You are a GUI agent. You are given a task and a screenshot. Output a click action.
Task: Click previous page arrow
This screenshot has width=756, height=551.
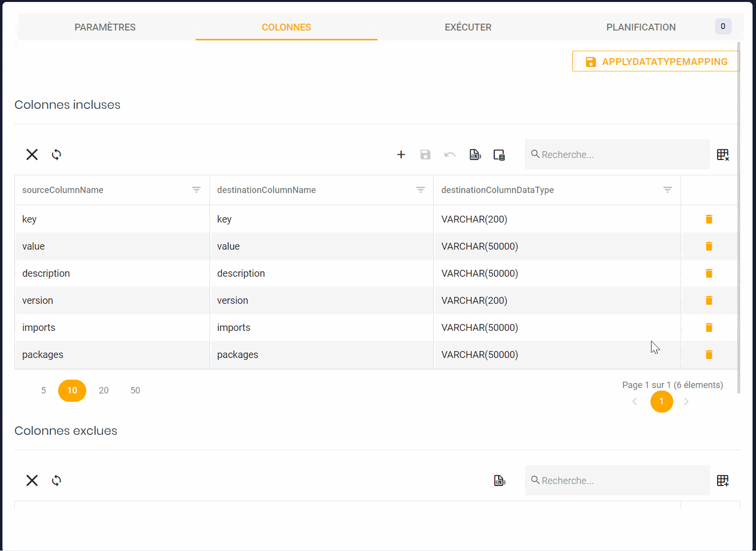pos(635,402)
